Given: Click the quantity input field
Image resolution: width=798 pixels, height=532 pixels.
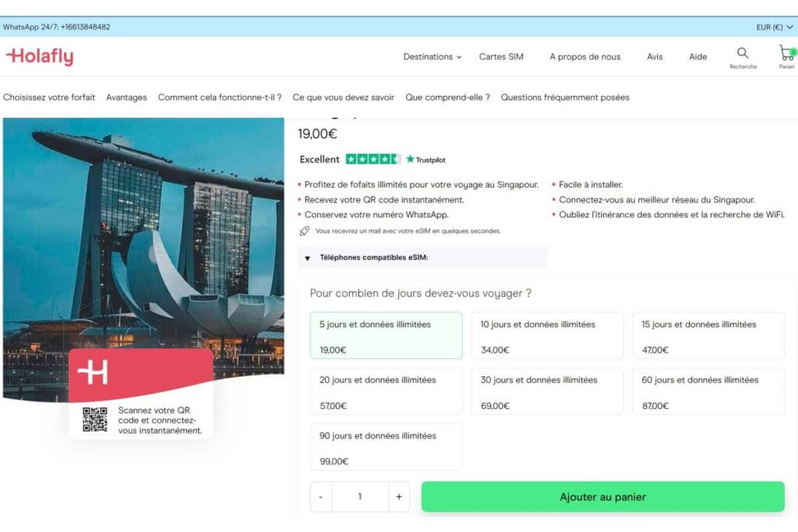Looking at the screenshot, I should click(359, 496).
